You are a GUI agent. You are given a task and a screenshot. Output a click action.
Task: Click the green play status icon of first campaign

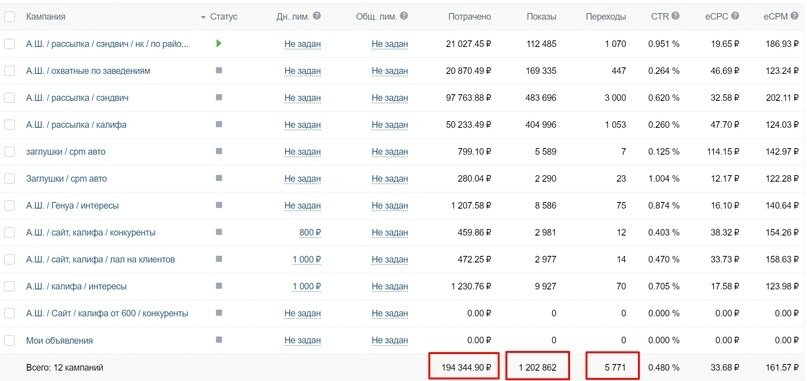pyautogui.click(x=219, y=44)
